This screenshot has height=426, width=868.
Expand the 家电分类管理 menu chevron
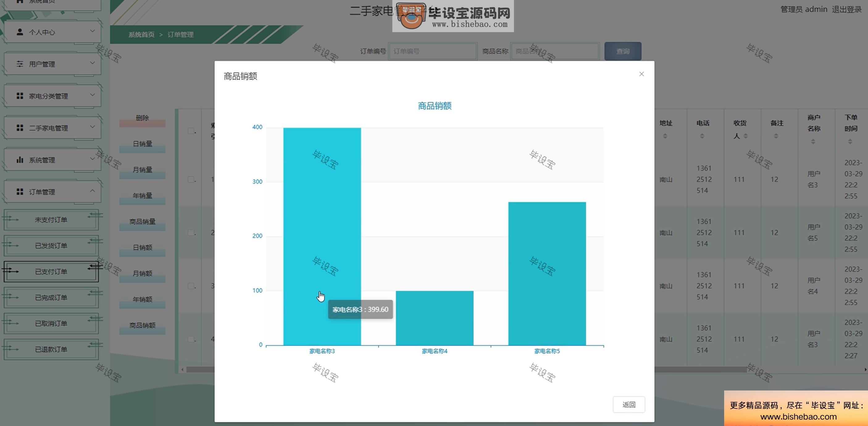(92, 95)
